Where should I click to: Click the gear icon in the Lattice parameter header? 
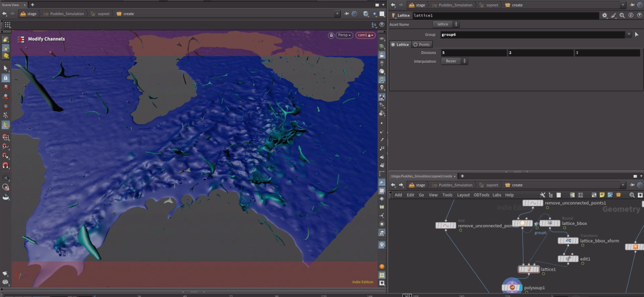click(605, 15)
